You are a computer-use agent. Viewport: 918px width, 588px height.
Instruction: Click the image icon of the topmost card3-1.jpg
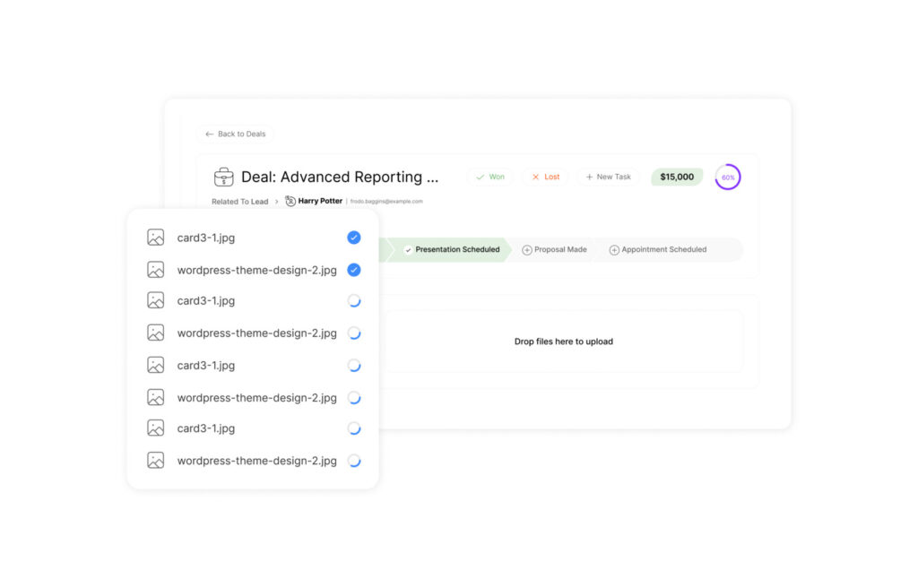(x=156, y=238)
